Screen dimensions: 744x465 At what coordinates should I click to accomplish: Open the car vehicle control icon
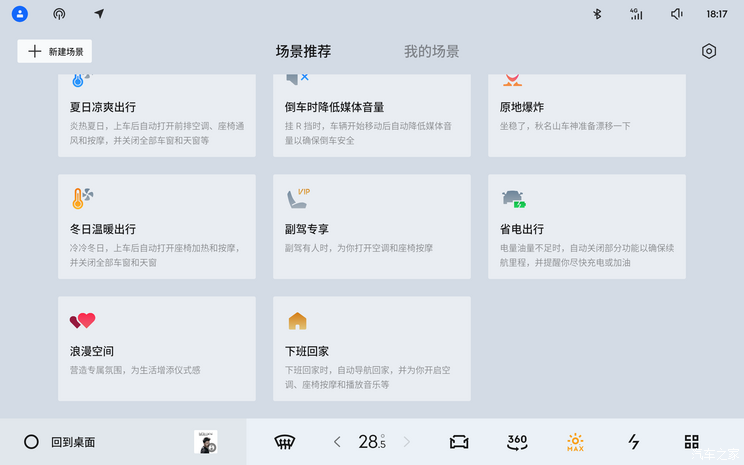[x=459, y=442]
